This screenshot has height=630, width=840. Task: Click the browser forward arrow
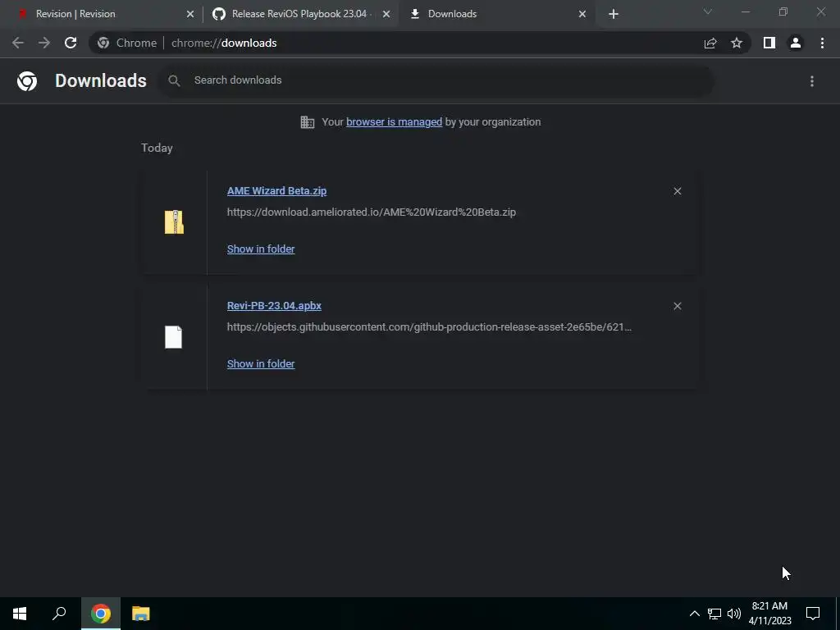44,43
